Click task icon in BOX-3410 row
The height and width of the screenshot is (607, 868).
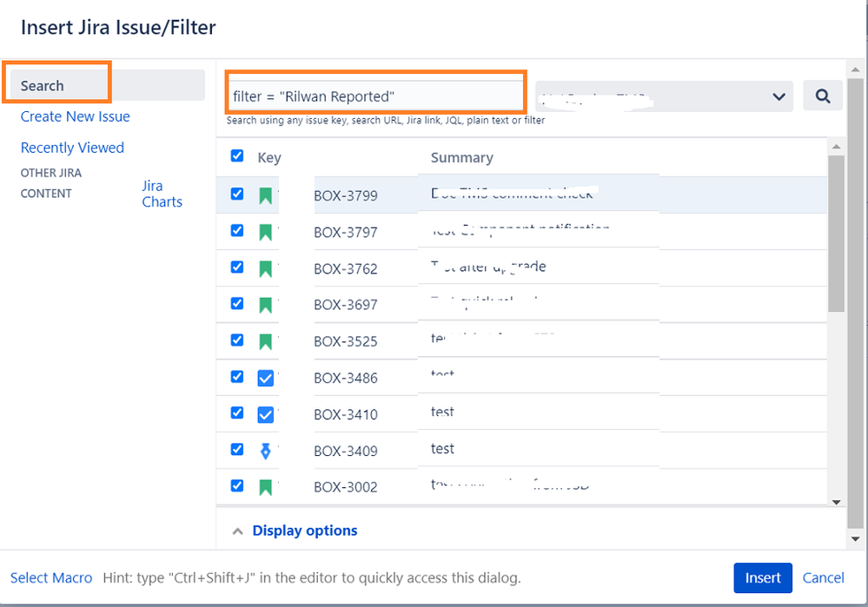(266, 414)
